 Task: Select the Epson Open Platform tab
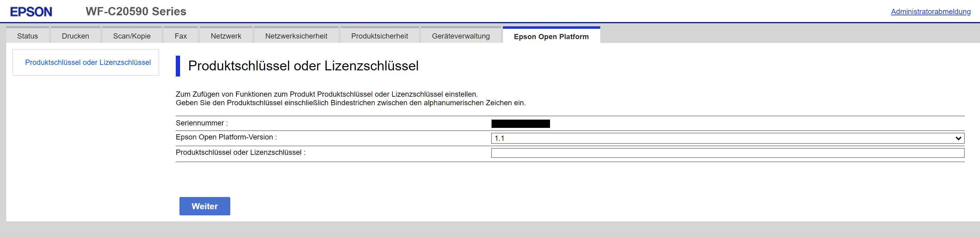(551, 36)
